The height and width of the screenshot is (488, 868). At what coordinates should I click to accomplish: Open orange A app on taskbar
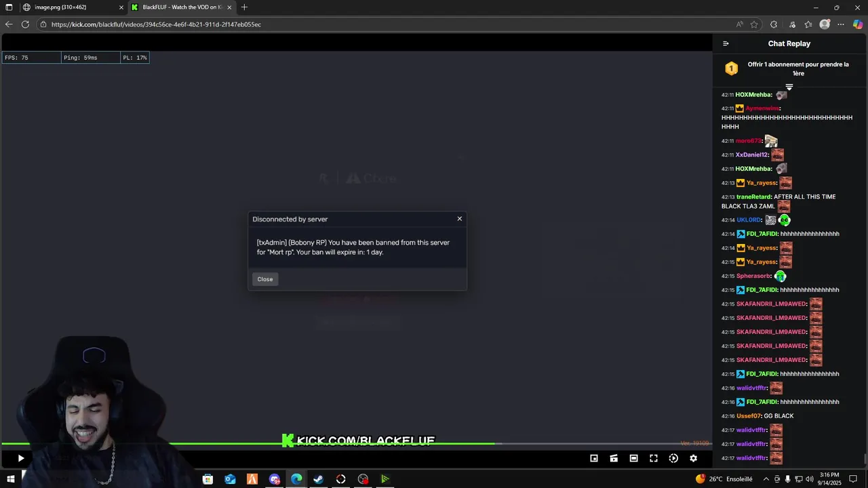pyautogui.click(x=252, y=479)
